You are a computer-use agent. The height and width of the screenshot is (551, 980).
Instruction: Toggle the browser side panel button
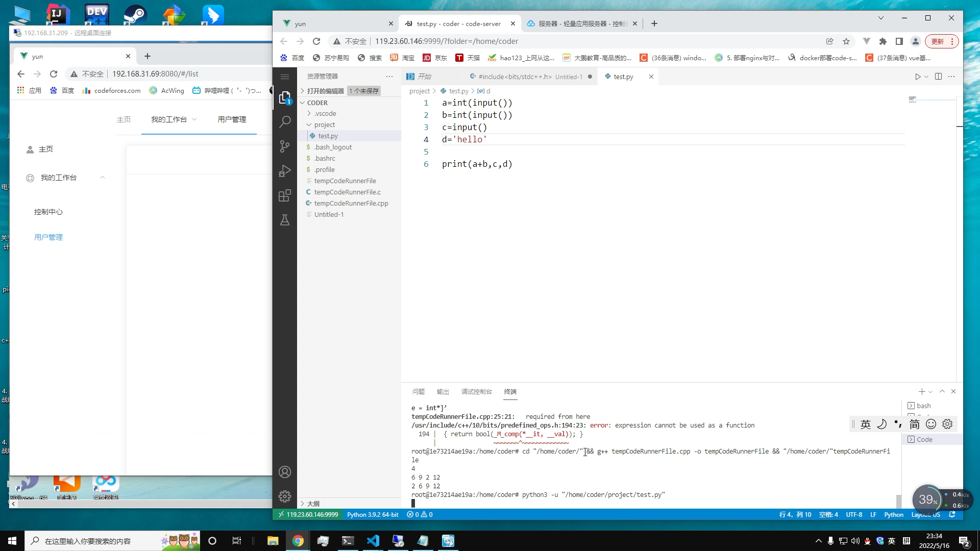coord(899,41)
